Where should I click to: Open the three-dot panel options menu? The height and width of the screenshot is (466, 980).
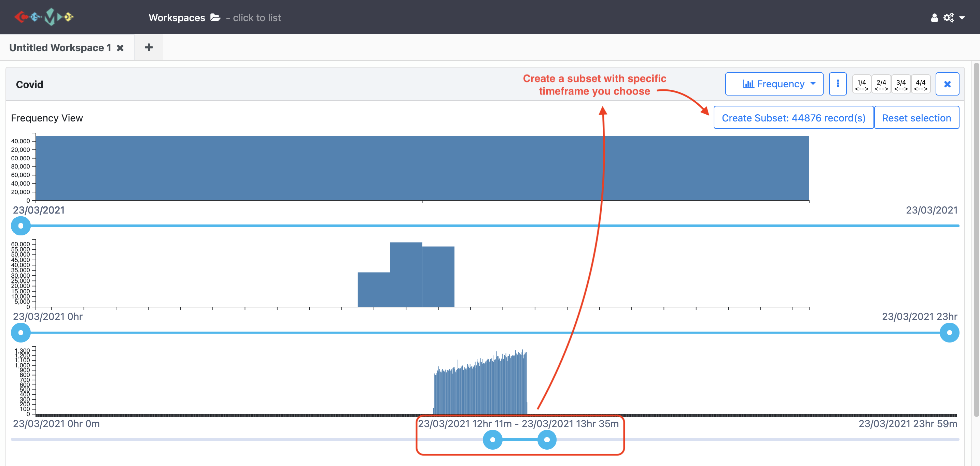(x=838, y=84)
